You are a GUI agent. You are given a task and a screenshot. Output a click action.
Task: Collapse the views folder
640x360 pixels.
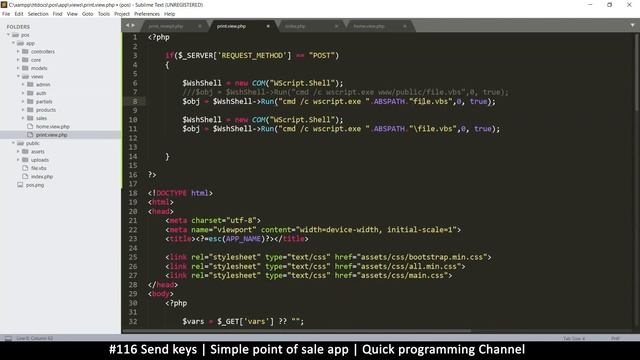coord(18,76)
